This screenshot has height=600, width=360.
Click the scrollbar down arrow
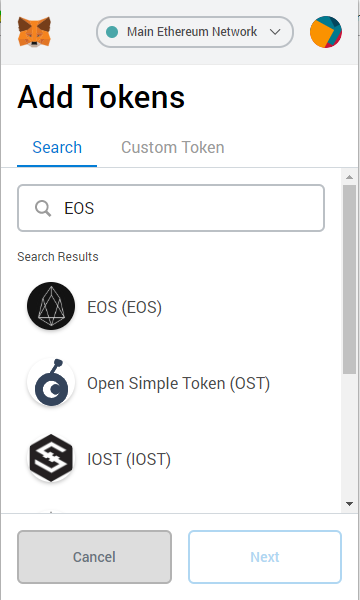349,504
